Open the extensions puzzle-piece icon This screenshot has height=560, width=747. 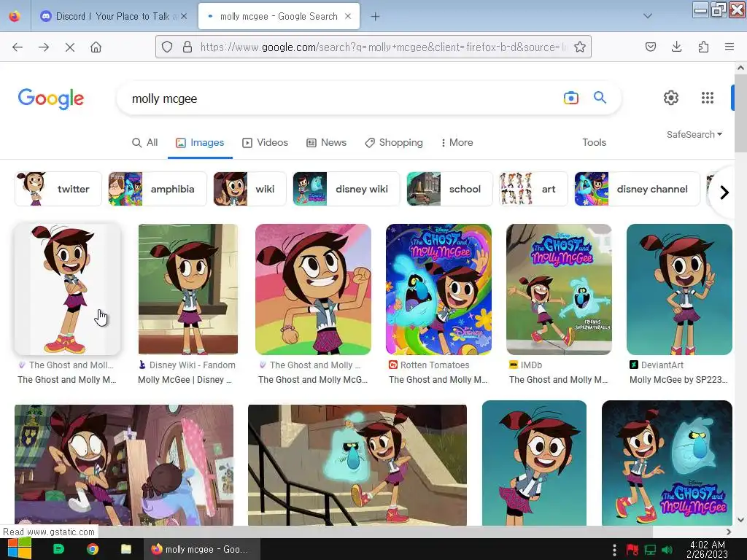coord(703,47)
